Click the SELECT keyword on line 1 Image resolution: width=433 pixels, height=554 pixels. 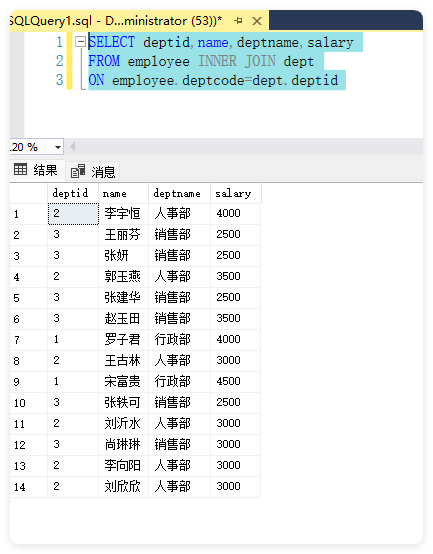[112, 42]
